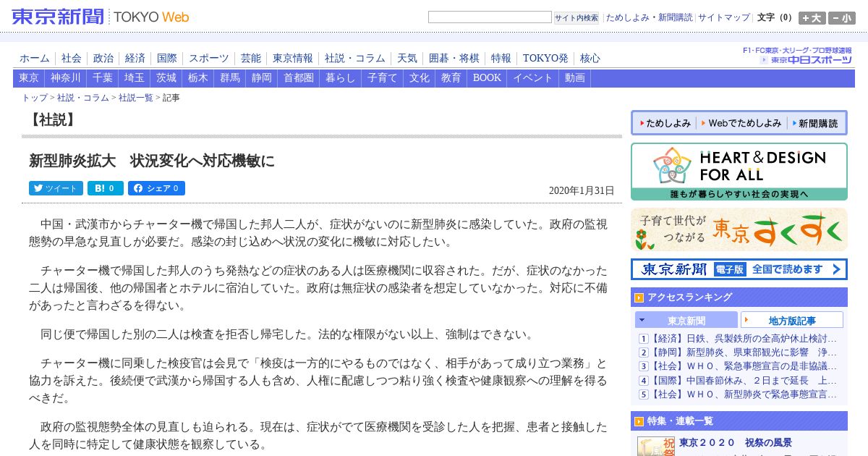This screenshot has height=456, width=868.
Task: Click the Facebook シェア button
Action: pos(156,188)
